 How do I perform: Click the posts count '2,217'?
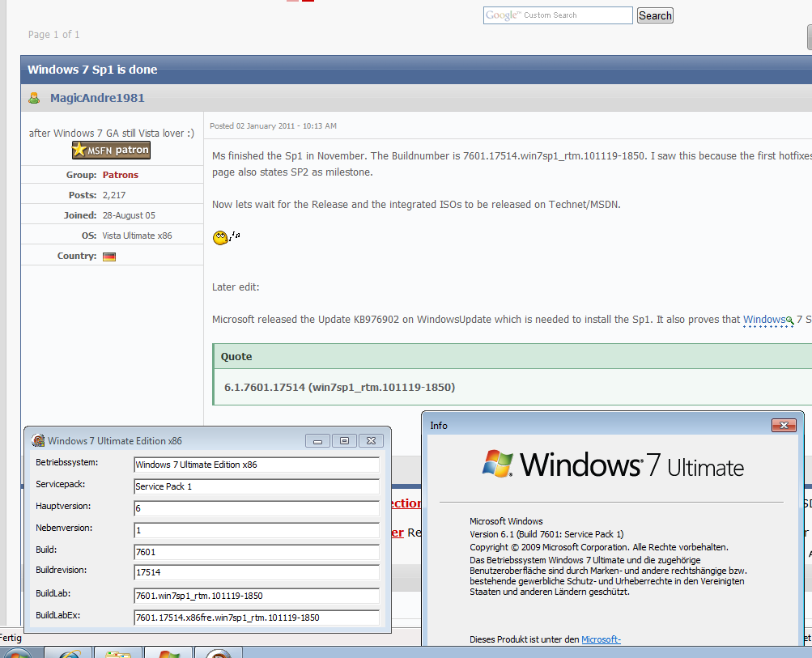[x=114, y=195]
